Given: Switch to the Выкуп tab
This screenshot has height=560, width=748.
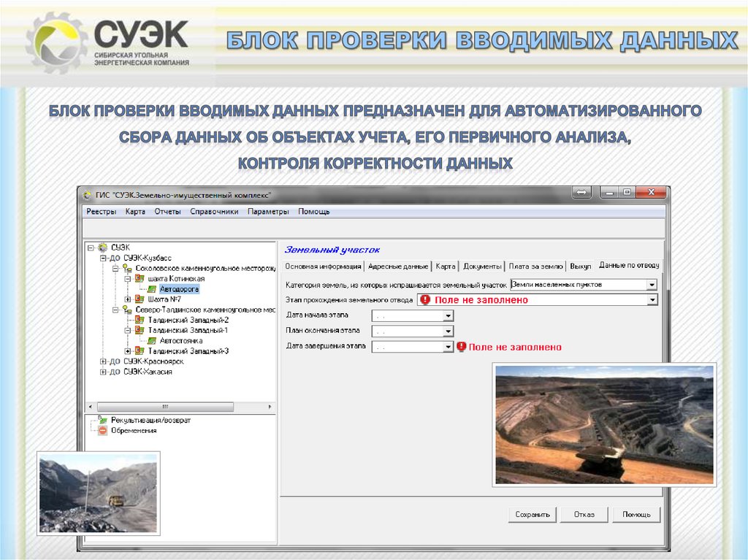Looking at the screenshot, I should (581, 266).
